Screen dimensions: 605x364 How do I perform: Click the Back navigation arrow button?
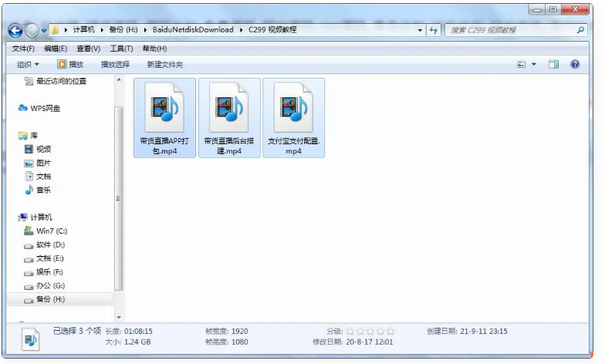pos(15,30)
